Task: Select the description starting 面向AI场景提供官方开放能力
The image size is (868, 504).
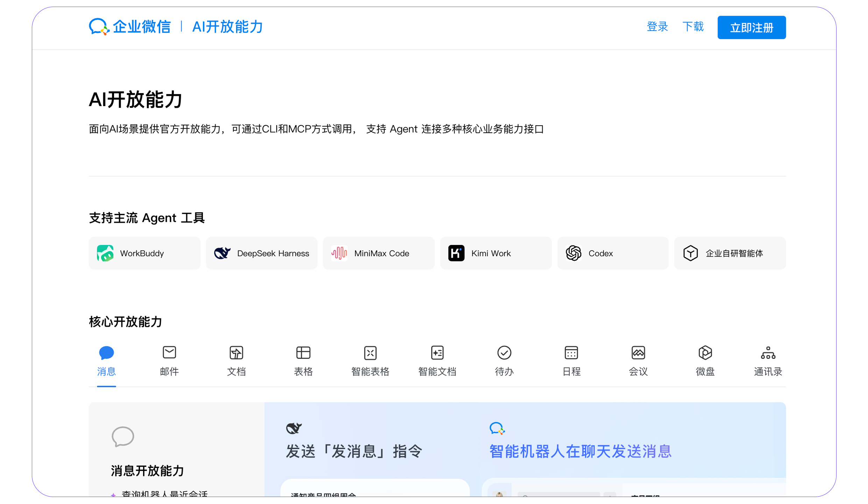Action: pyautogui.click(x=316, y=129)
